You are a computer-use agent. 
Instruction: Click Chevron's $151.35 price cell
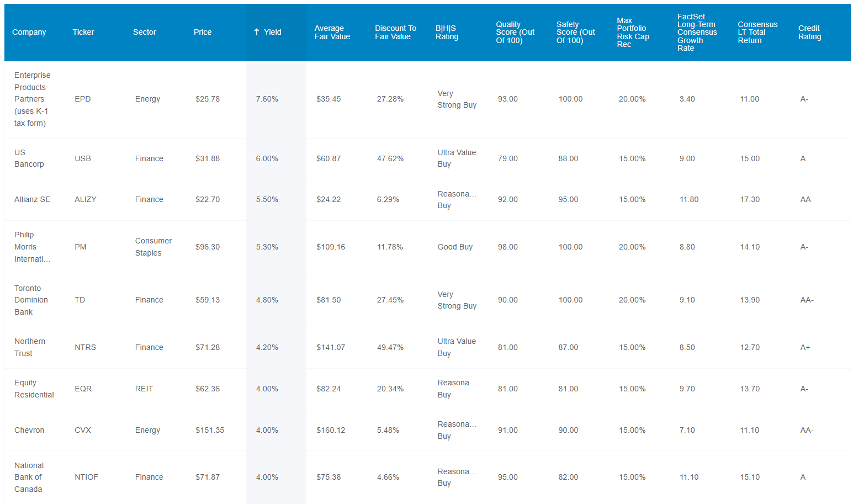point(210,430)
